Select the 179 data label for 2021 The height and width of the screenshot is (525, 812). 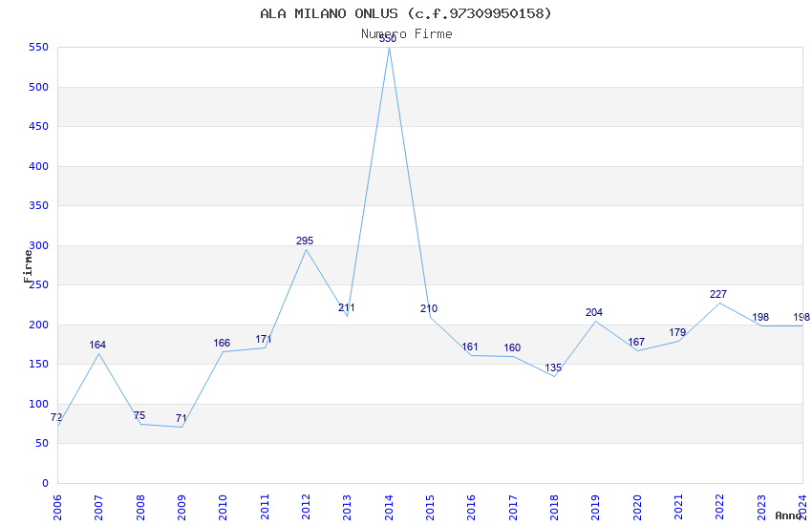677,332
